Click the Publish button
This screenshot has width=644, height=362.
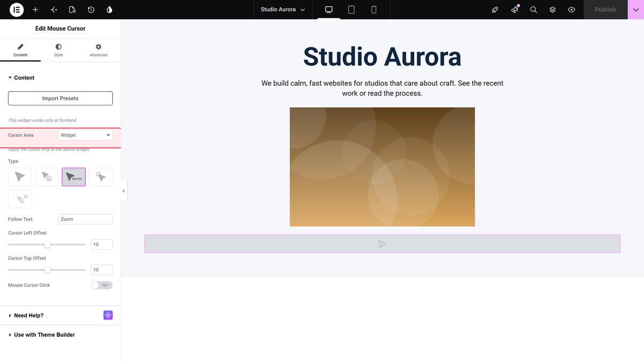tap(605, 10)
